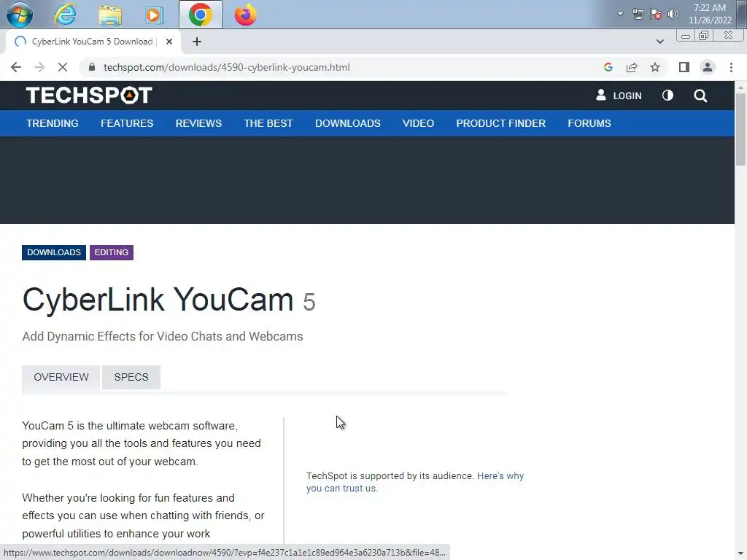Screen dimensions: 747x560
Task: Click the CyberLink YouCam 5 heading
Action: (169, 300)
